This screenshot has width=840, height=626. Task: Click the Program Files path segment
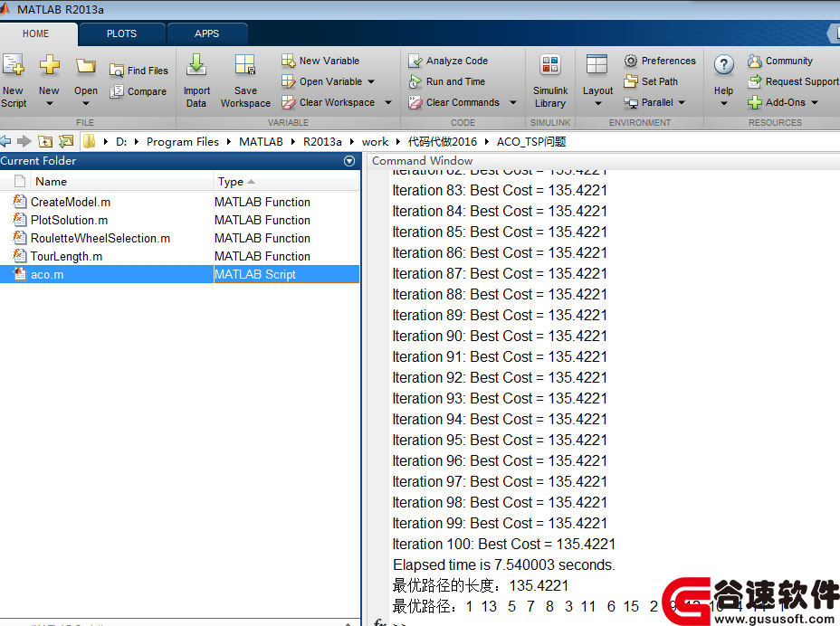183,142
